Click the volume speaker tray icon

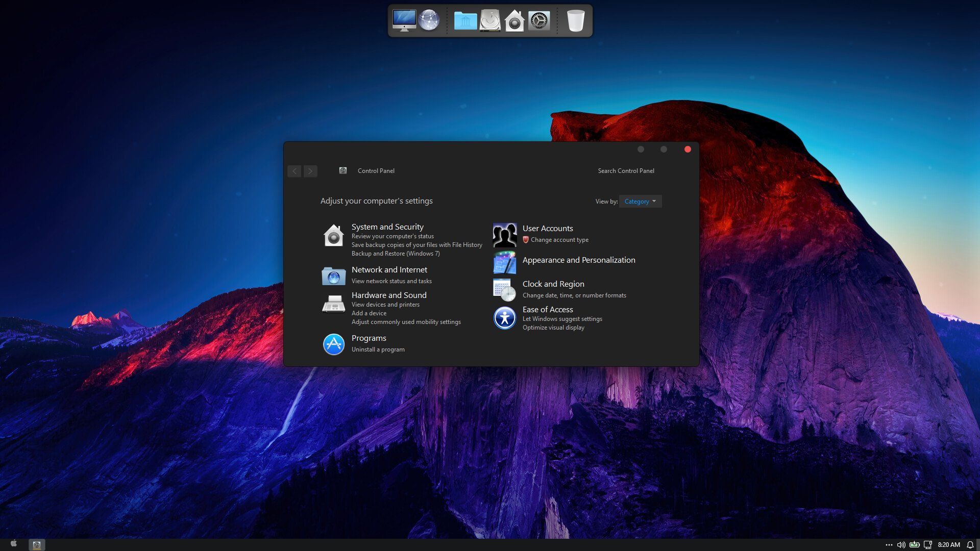tap(901, 545)
